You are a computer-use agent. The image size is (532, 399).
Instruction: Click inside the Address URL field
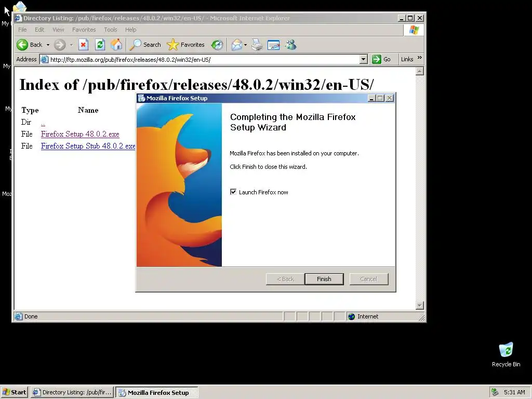[204, 60]
